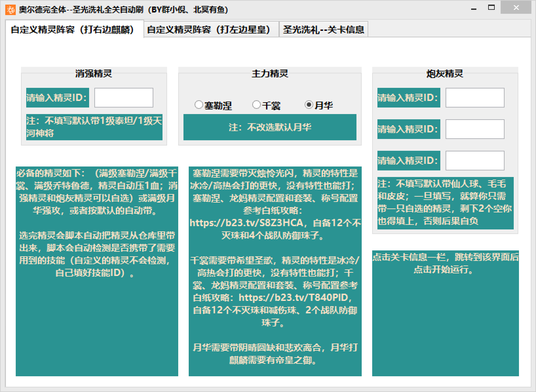Click the orange application icon in title bar
Screen dimensions: 536x392
(x=10, y=10)
